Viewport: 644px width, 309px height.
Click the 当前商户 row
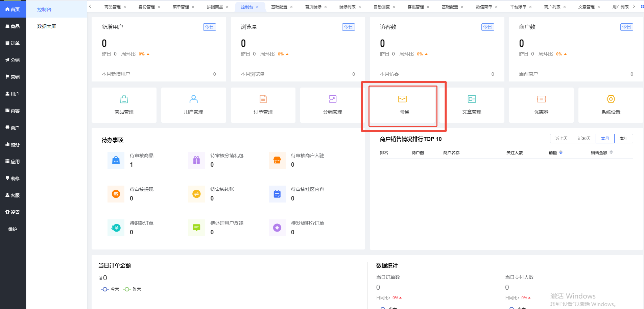(x=576, y=74)
